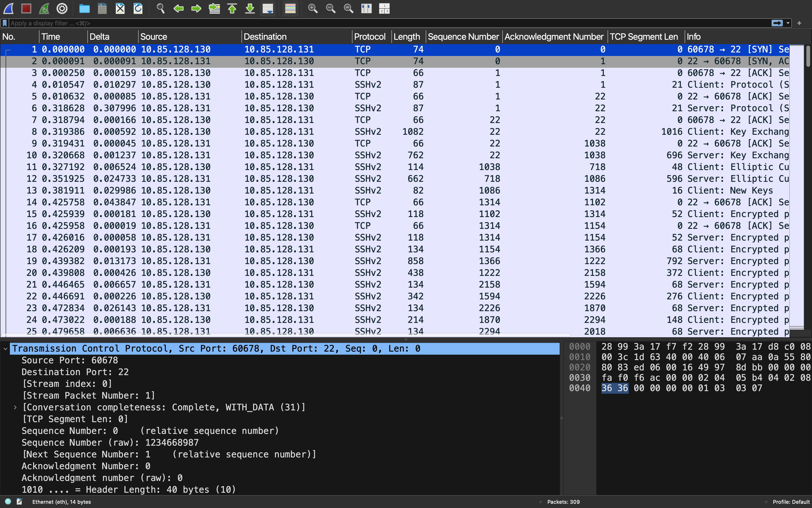Select packet 8, Client: Key Exchange
Image resolution: width=812 pixels, height=508 pixels.
pyautogui.click(x=394, y=132)
